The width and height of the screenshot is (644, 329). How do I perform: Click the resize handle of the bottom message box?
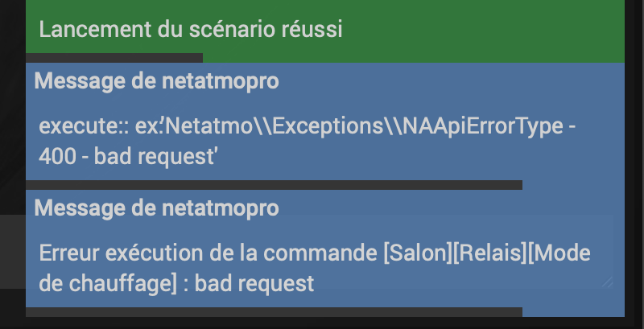(606, 281)
